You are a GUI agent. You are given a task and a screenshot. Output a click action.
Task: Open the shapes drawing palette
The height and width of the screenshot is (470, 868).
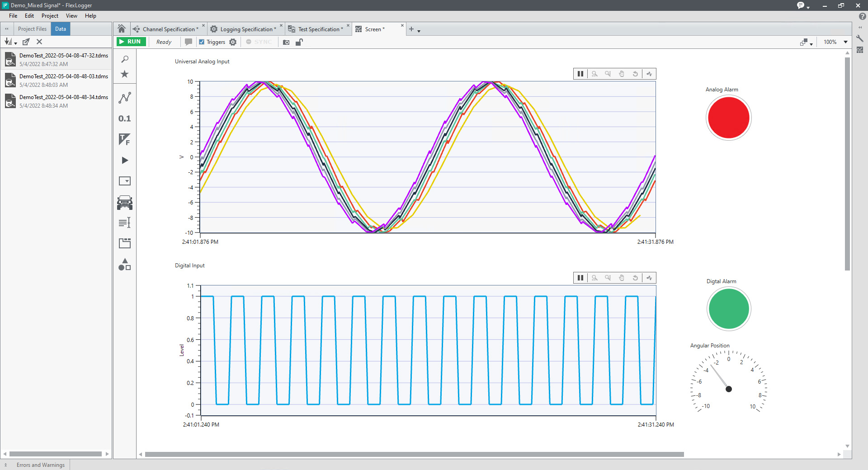[x=124, y=265]
